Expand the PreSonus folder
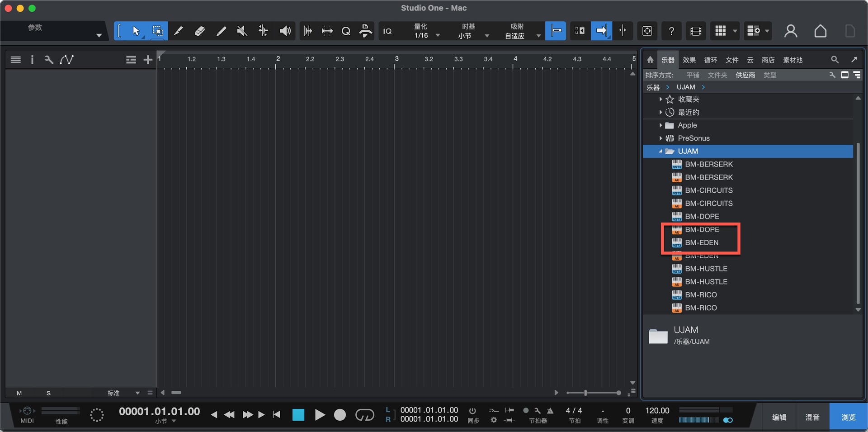This screenshot has width=868, height=432. pos(660,138)
